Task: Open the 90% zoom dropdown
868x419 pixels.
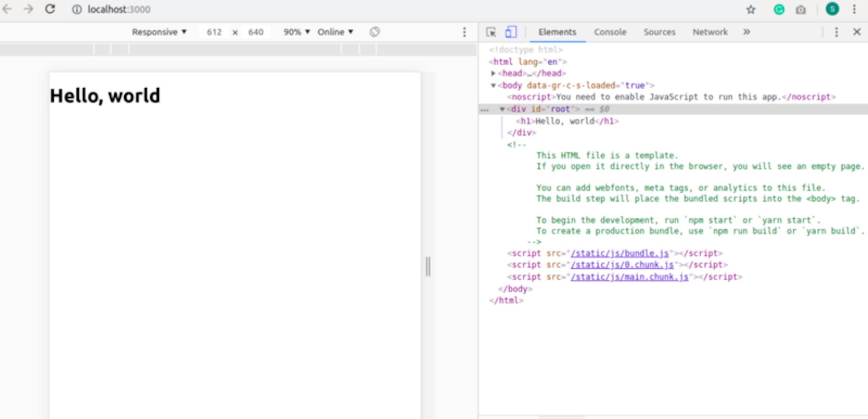Action: 297,32
